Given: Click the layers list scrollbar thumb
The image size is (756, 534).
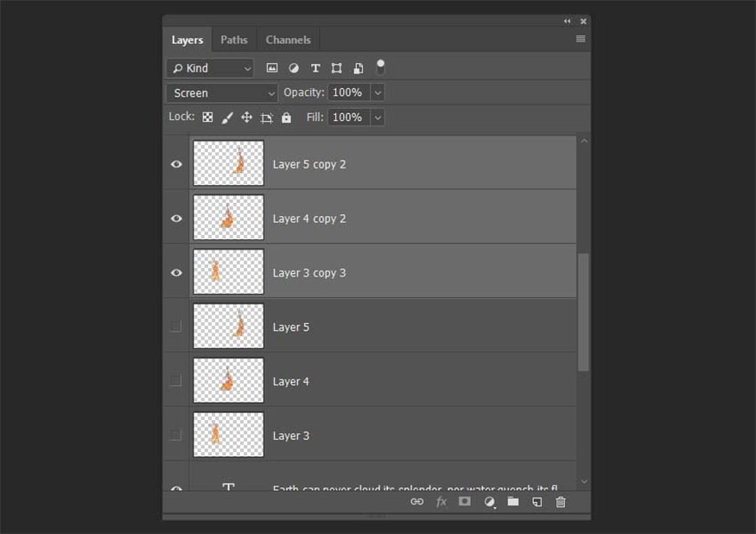Looking at the screenshot, I should pos(583,312).
